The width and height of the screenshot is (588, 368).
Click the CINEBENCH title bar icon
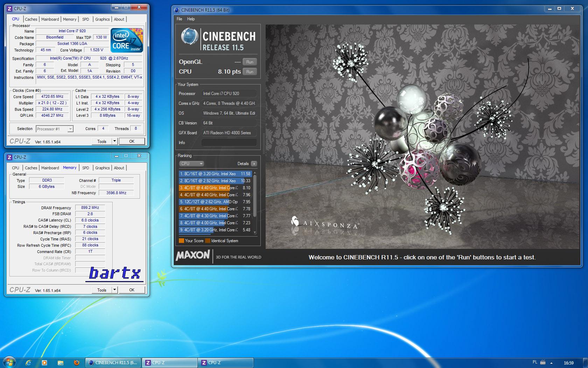[177, 10]
